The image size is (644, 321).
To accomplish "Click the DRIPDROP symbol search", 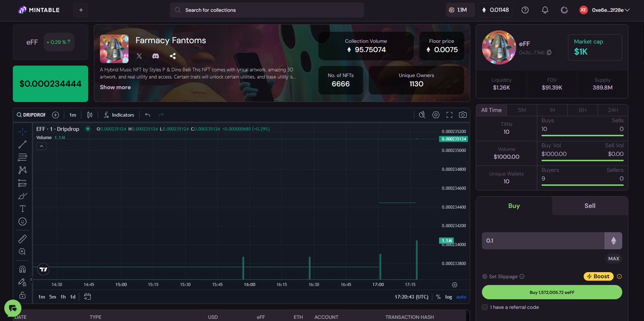I will click(31, 115).
